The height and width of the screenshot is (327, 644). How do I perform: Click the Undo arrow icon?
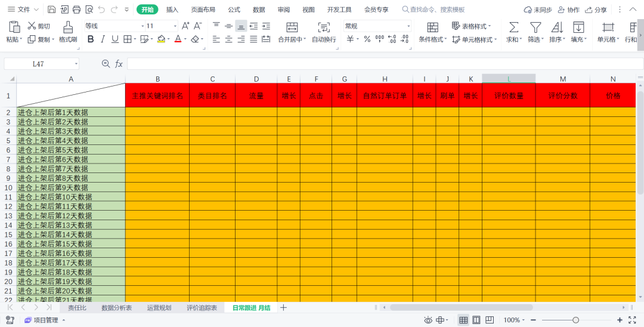(101, 10)
